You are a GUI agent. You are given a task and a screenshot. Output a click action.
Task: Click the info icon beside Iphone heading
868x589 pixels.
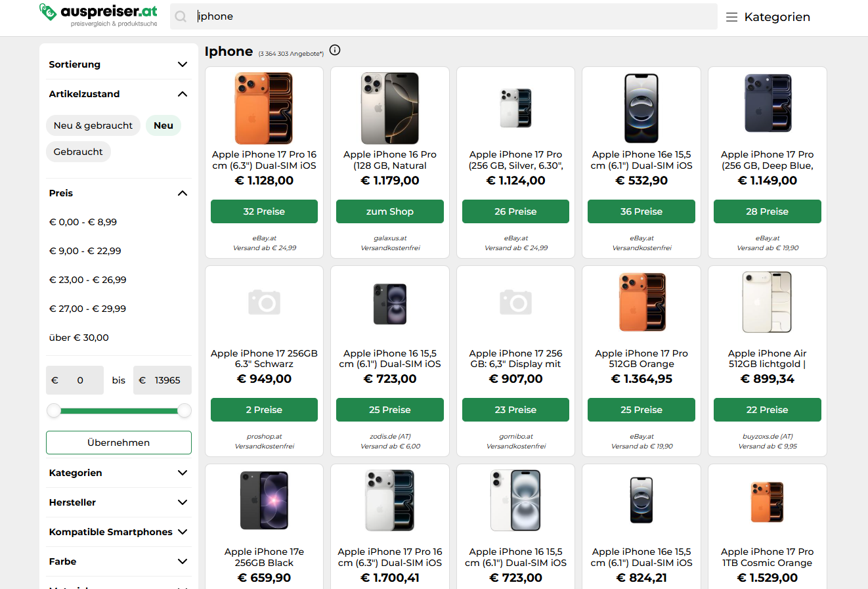tap(335, 50)
